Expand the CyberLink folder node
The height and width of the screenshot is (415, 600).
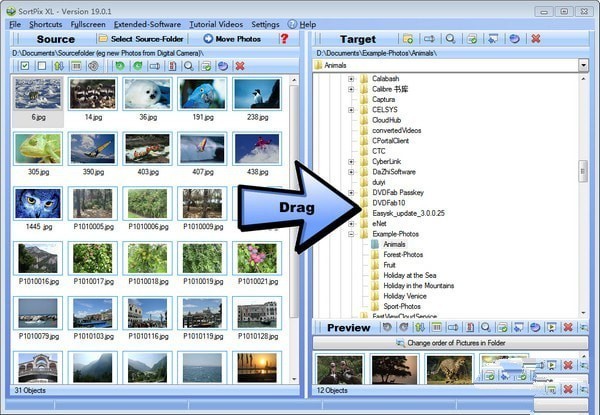(351, 161)
